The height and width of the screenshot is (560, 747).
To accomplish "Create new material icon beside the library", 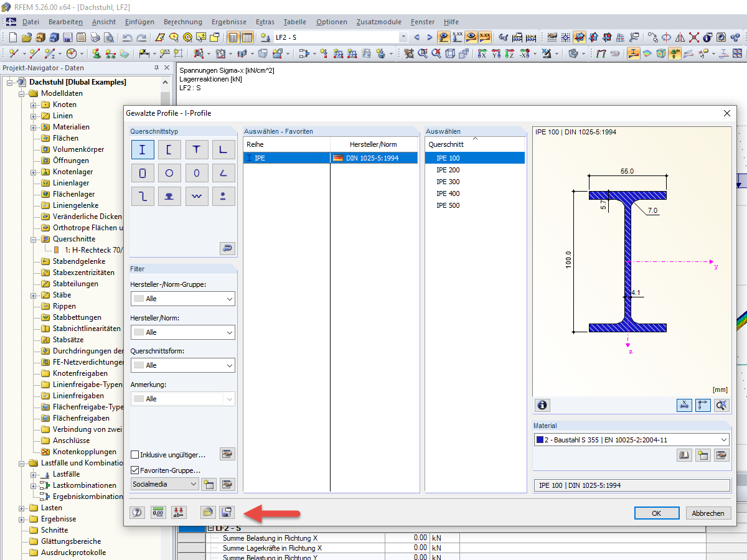I will tap(703, 455).
